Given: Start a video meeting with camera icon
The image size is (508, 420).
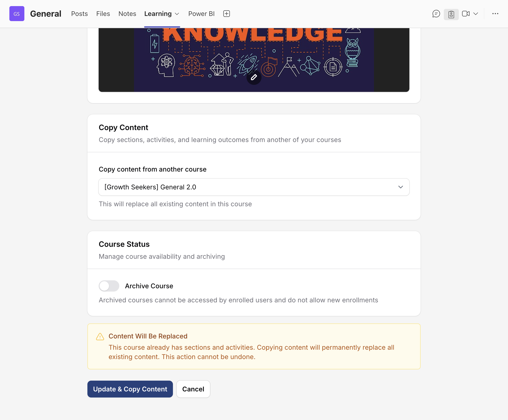Looking at the screenshot, I should pos(466,14).
